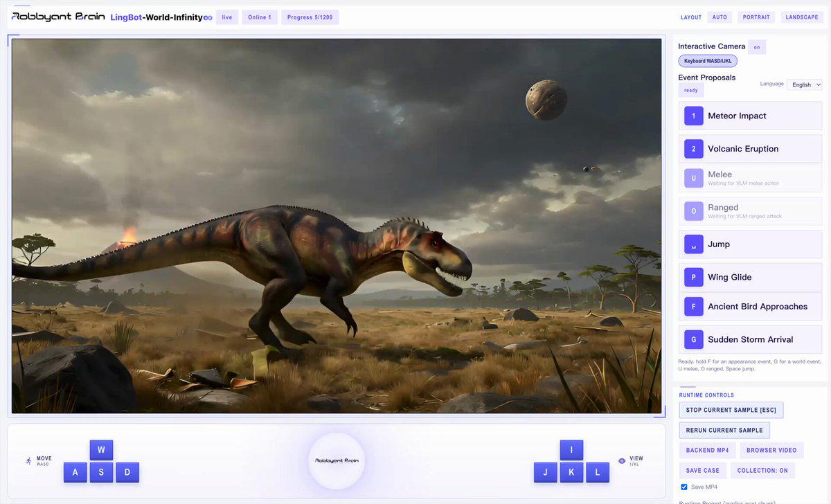Screen dimensions: 831x504
Task: Toggle the Collection: ON button
Action: (762, 470)
